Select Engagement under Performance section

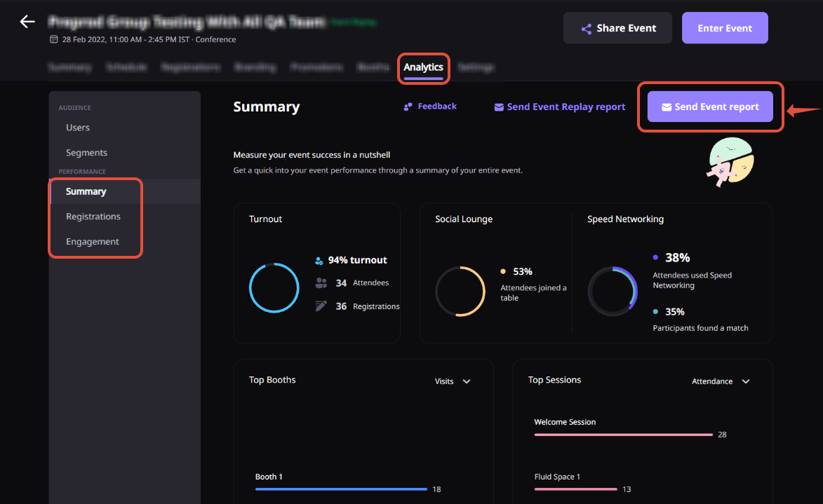pos(92,241)
